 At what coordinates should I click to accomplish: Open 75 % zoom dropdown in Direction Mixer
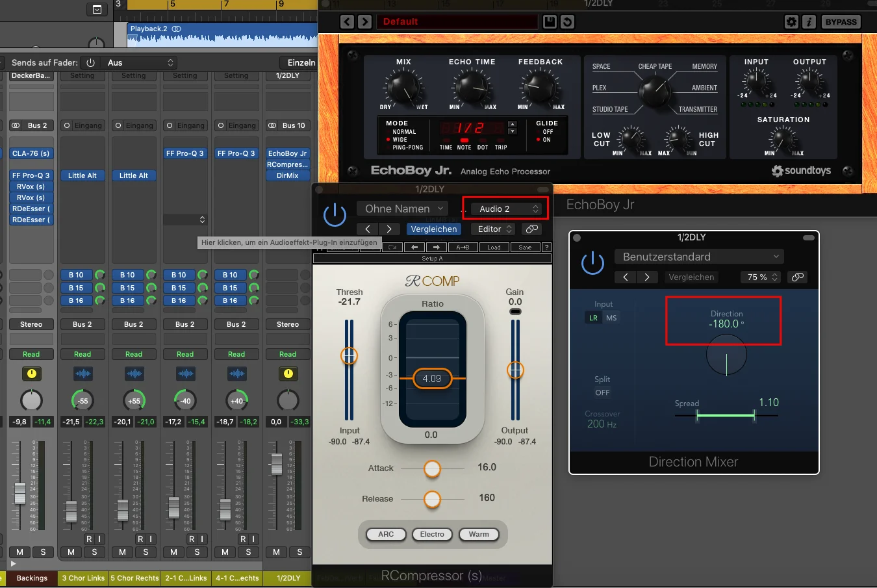pos(761,277)
